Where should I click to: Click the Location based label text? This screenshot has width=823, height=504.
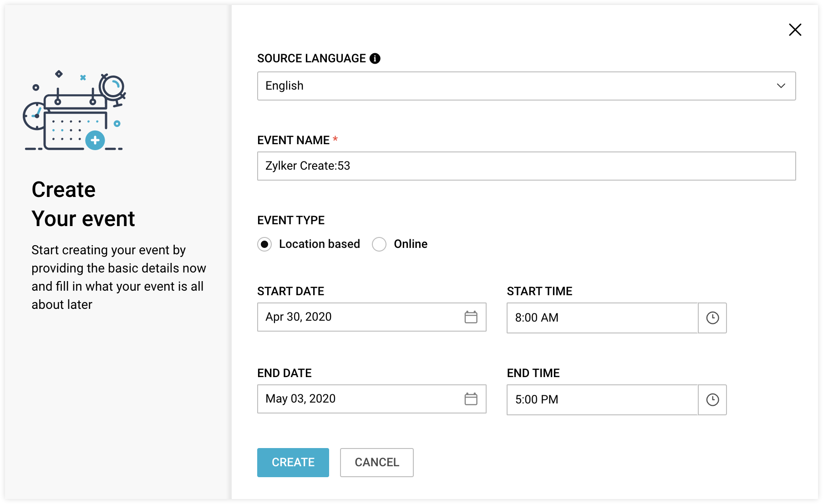tap(319, 244)
